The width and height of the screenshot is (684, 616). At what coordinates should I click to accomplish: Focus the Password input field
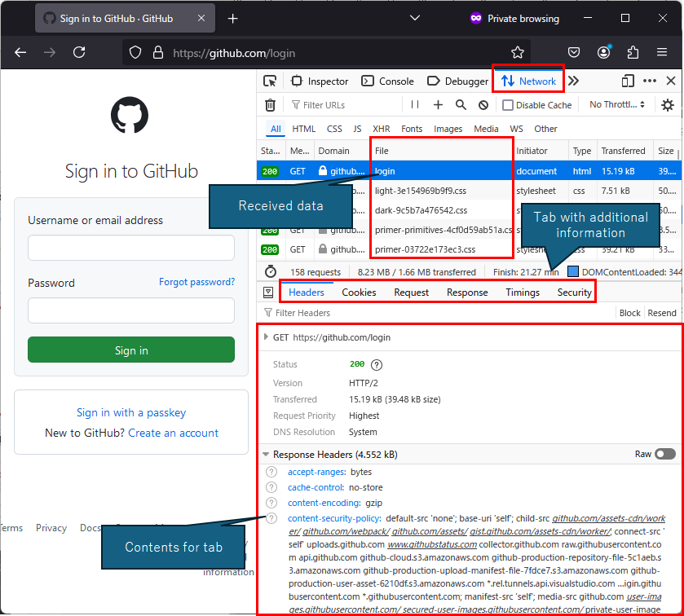click(131, 310)
